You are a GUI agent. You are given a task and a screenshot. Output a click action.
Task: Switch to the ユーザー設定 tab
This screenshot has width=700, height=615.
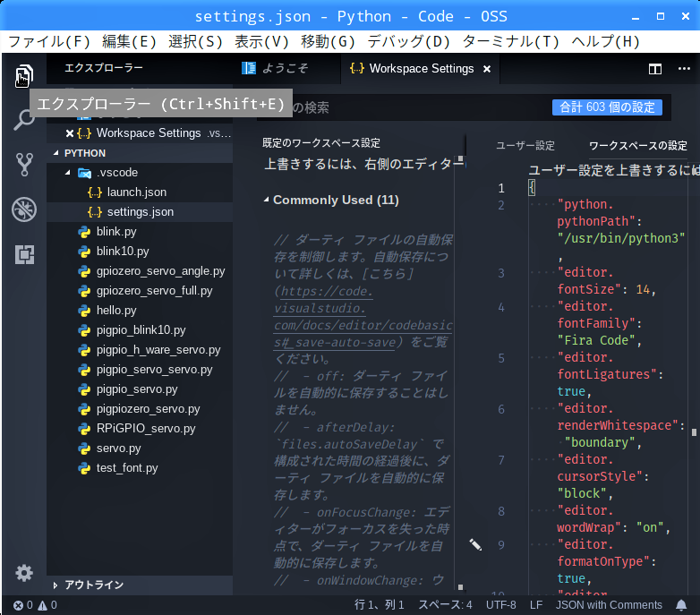[x=525, y=146]
